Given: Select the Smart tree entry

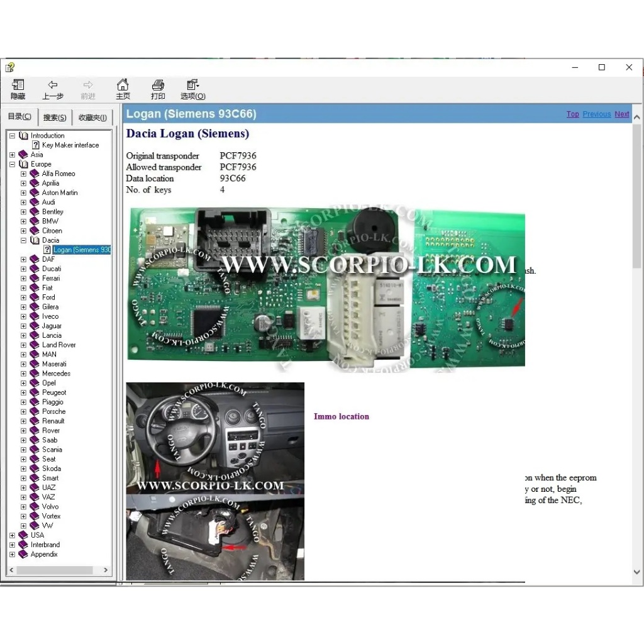Looking at the screenshot, I should tap(50, 478).
